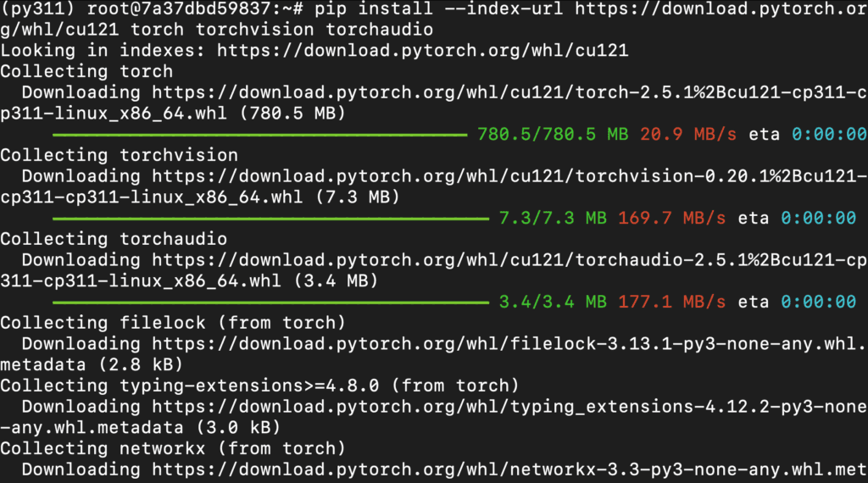868x483 pixels.
Task: Click the '7.3/7.3 MB' progress text
Action: pyautogui.click(x=552, y=218)
